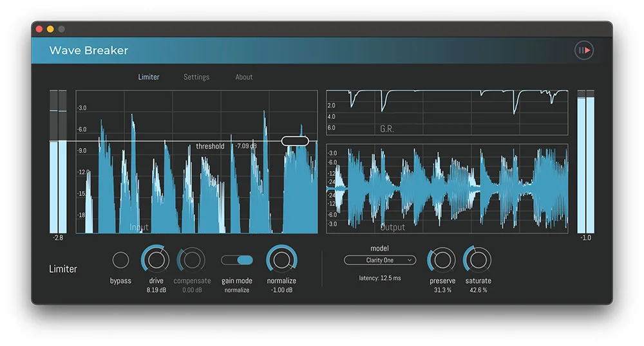Click the threshold slider handle
Image resolution: width=644 pixels, height=346 pixels.
point(295,141)
